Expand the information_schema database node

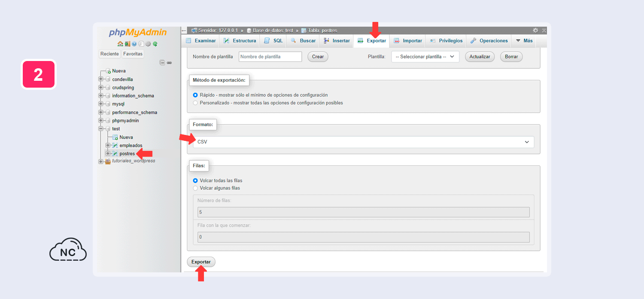(x=101, y=96)
